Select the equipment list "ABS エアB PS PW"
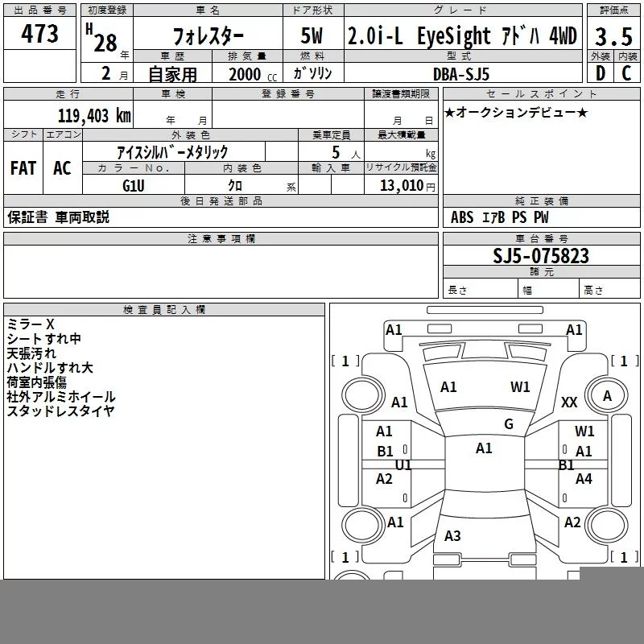The height and width of the screenshot is (644, 644). (499, 217)
